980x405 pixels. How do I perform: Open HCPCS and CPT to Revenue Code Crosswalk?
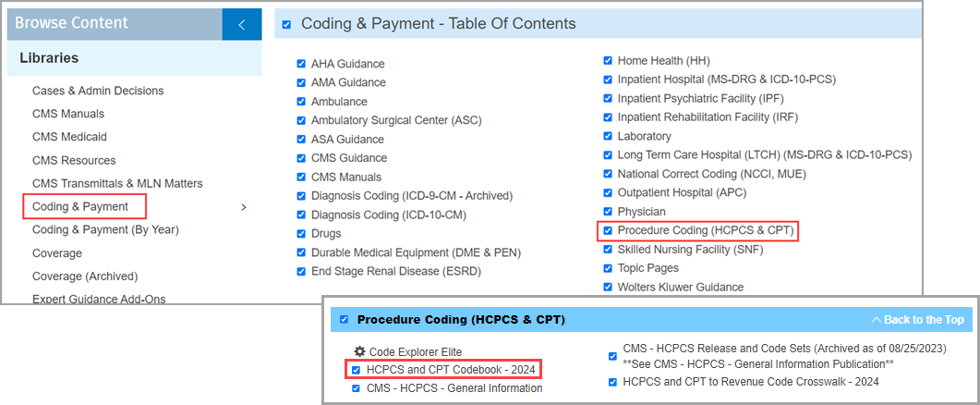[x=751, y=382]
